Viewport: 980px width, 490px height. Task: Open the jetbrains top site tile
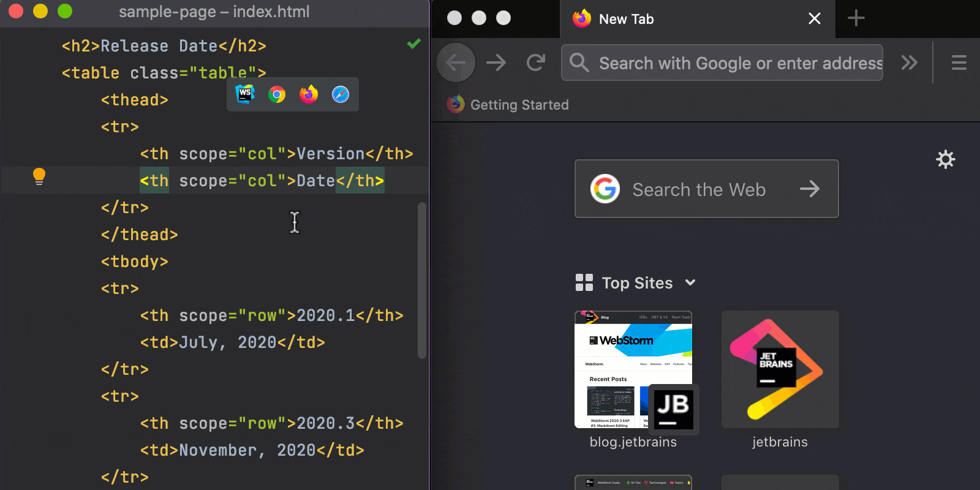[x=780, y=369]
